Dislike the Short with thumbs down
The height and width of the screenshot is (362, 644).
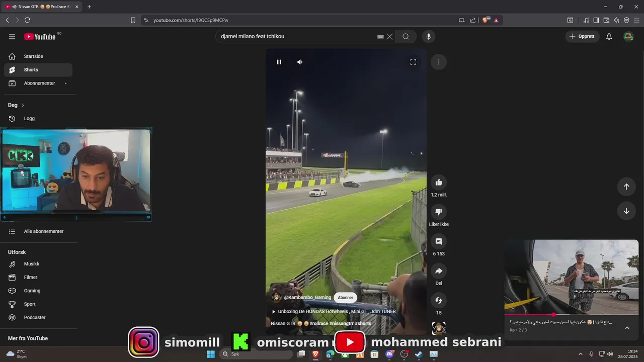click(439, 212)
